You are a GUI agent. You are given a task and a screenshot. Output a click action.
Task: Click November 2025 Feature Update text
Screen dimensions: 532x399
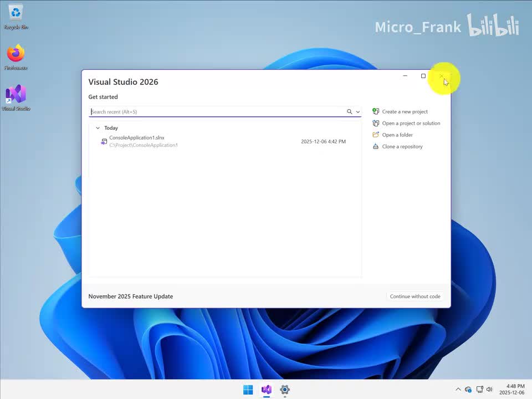coord(131,296)
